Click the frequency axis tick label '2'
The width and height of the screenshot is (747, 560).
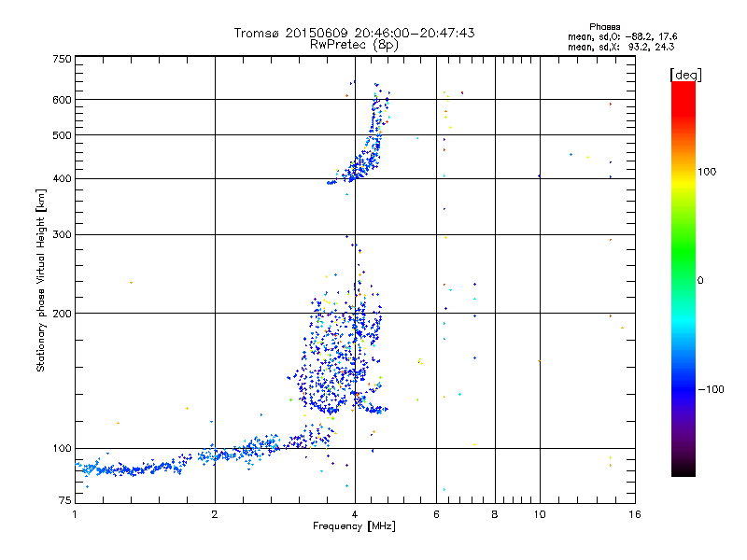(x=215, y=514)
